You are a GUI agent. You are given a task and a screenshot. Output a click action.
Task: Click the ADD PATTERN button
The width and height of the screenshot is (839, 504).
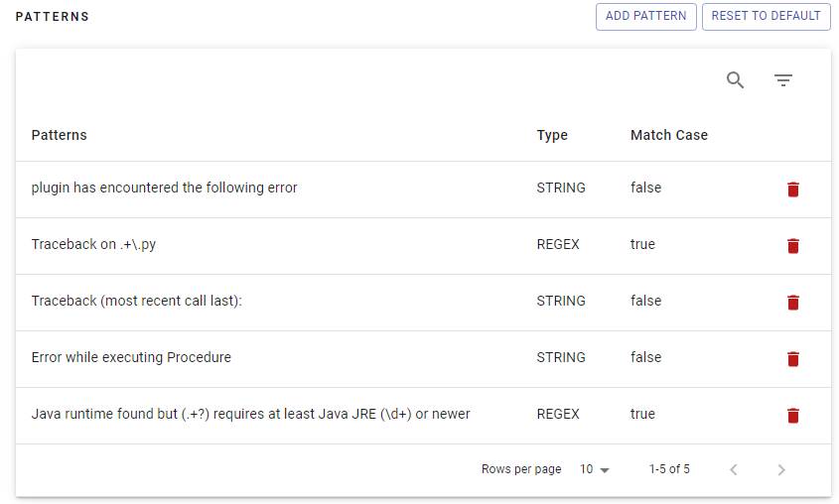(x=645, y=16)
